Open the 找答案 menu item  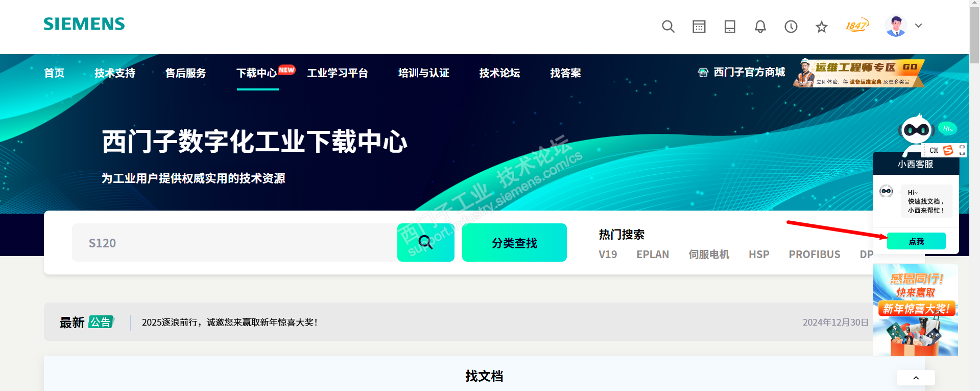point(565,73)
